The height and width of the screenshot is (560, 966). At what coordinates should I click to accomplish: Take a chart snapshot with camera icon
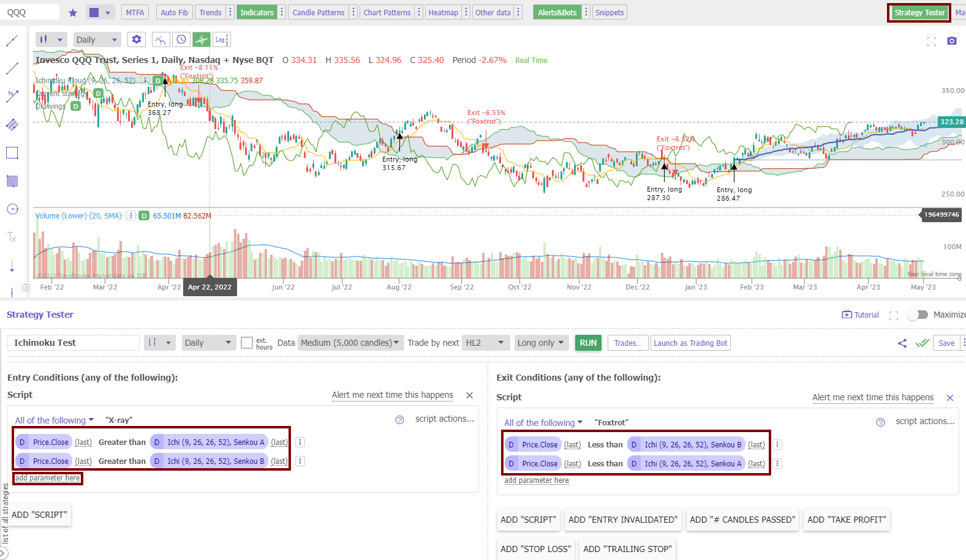[951, 41]
